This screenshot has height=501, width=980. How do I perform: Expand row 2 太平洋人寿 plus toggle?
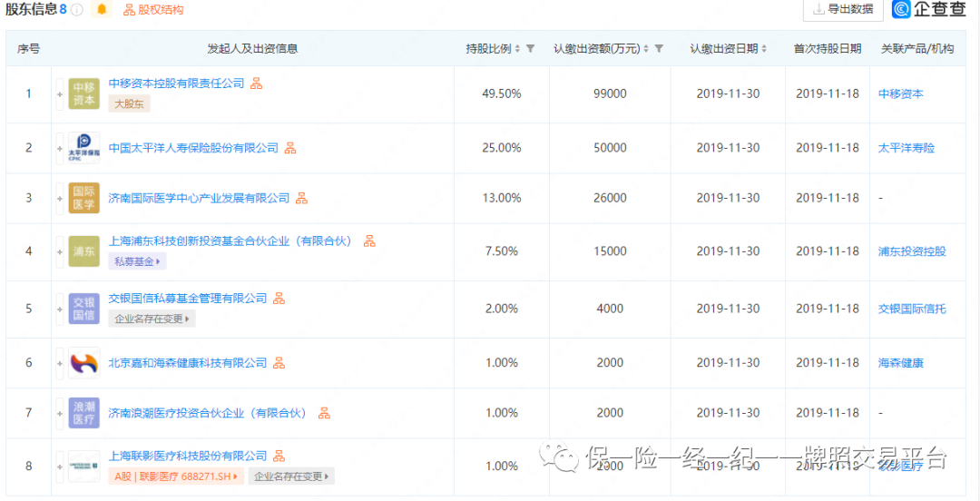pyautogui.click(x=60, y=148)
